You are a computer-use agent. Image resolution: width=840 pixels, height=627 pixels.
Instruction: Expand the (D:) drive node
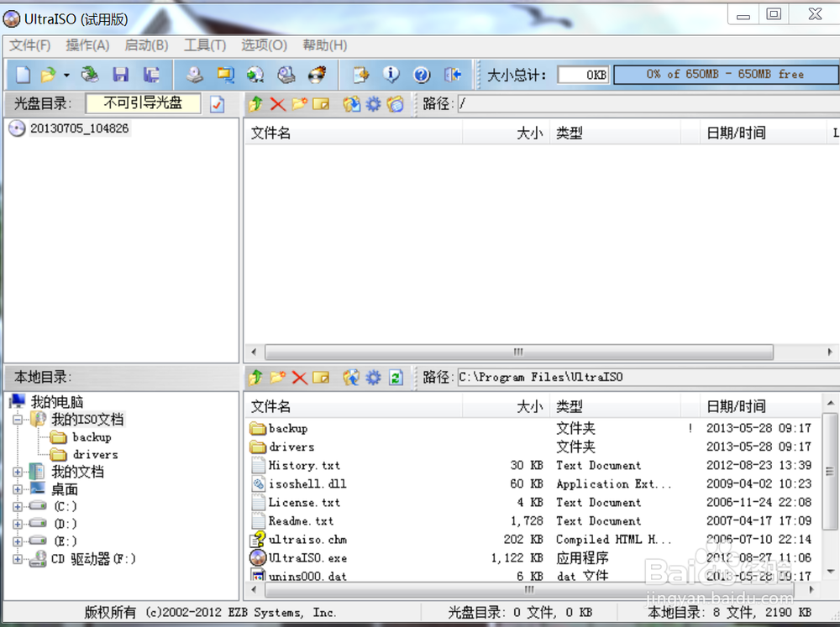tap(18, 524)
